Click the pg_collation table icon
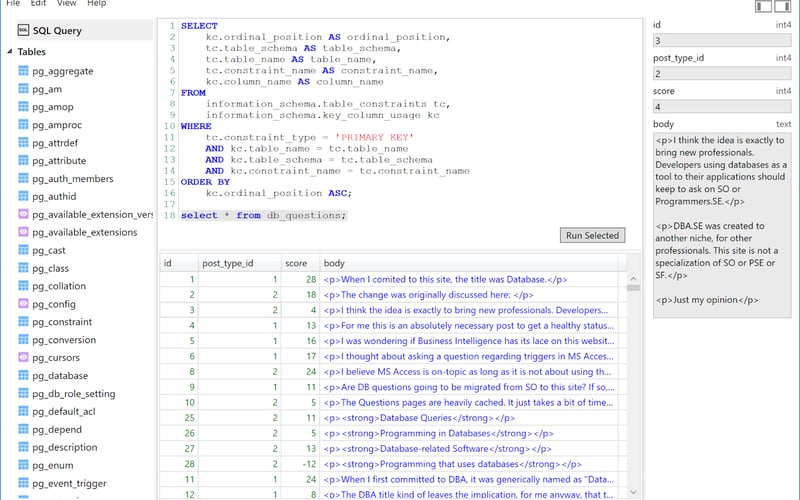This screenshot has width=800, height=500. tap(23, 286)
